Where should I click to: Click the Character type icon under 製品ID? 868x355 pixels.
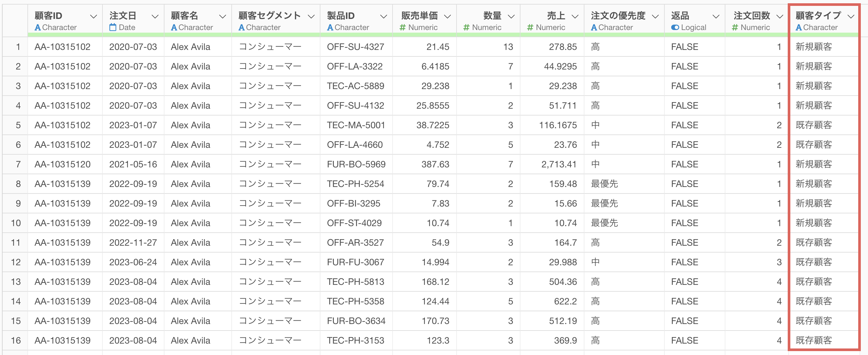[330, 28]
